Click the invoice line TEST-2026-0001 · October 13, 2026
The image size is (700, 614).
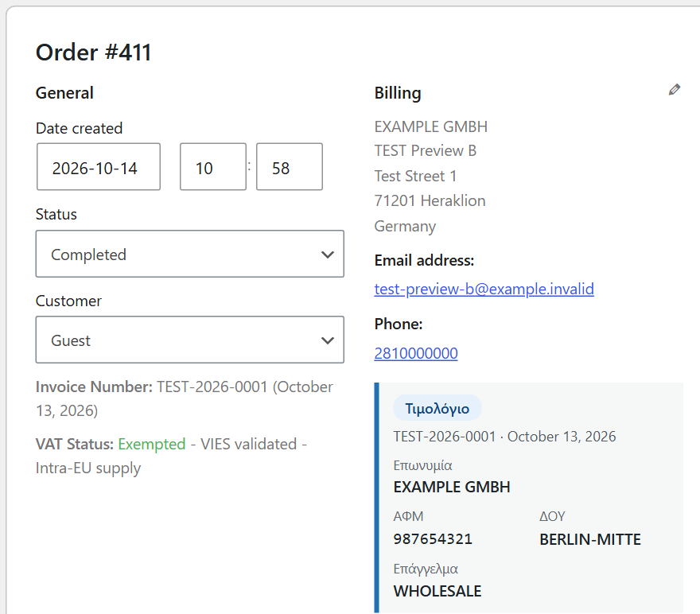(504, 437)
